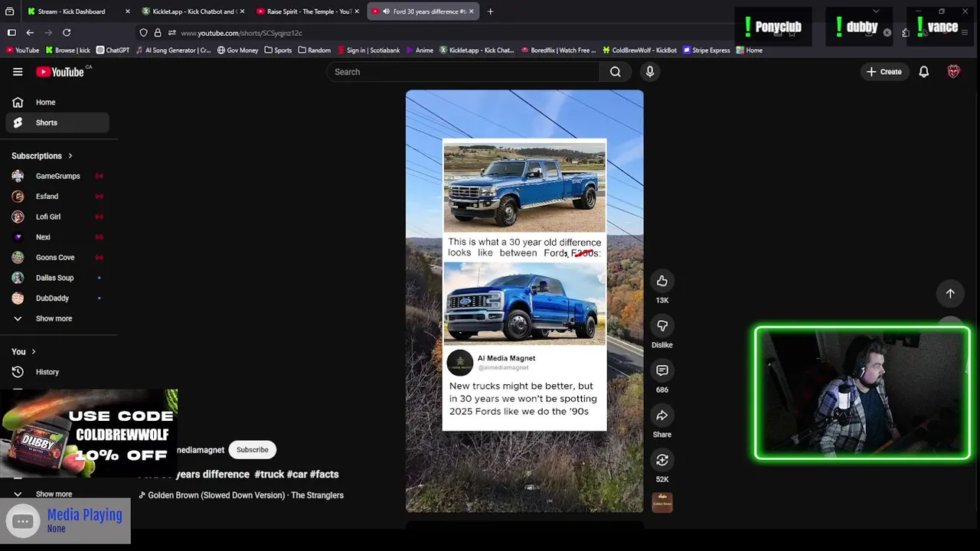
Task: Subscribe to the Short's channel
Action: tap(252, 450)
